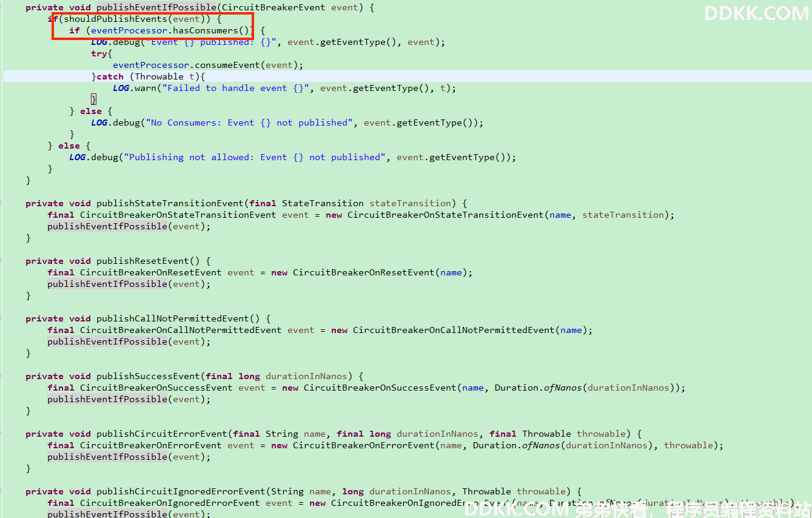Image resolution: width=812 pixels, height=518 pixels.
Task: Click publishEventIfPossible call under publishCallNotPermittedEvent
Action: click(107, 341)
